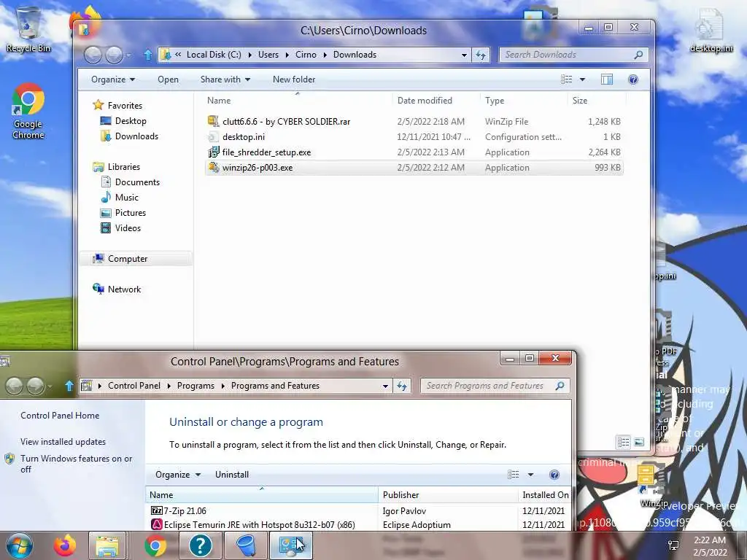Open the Google Chrome desktop shortcut
Viewport: 747px width, 560px height.
pos(28,112)
